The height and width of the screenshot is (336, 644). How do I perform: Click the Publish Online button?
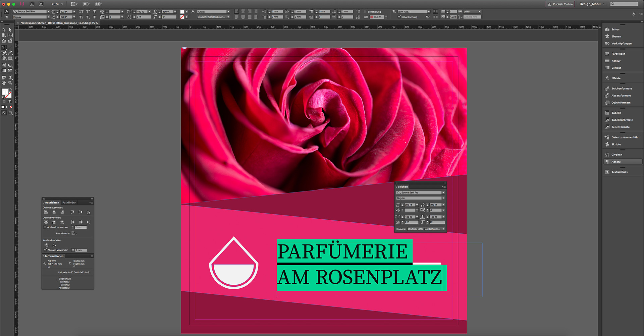[x=560, y=4]
